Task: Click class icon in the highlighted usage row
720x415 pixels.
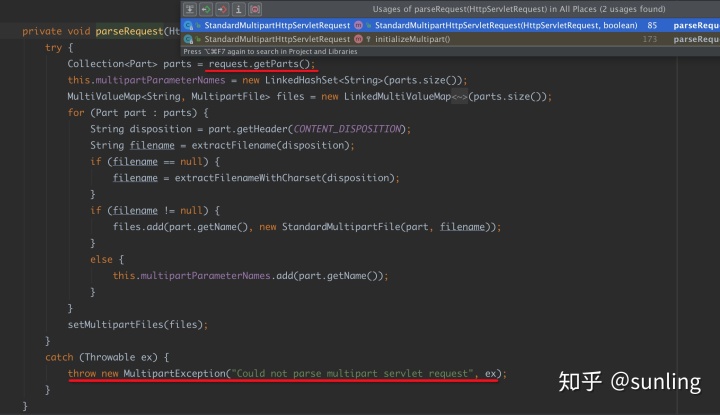Action: (x=188, y=25)
